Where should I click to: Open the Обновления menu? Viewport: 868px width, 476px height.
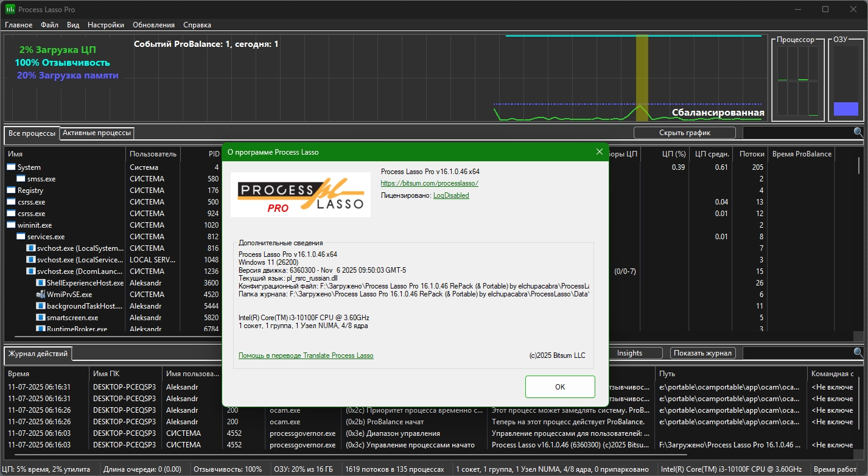(x=153, y=25)
